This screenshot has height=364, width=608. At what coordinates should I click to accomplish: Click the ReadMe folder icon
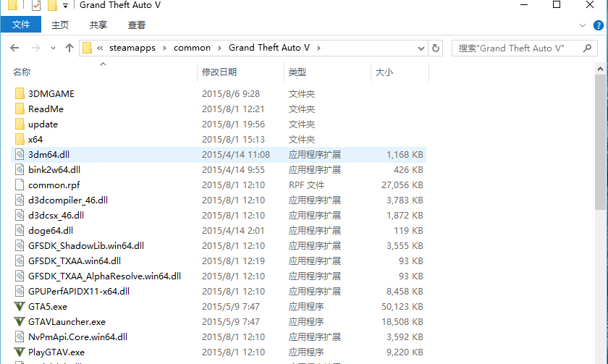pos(20,109)
